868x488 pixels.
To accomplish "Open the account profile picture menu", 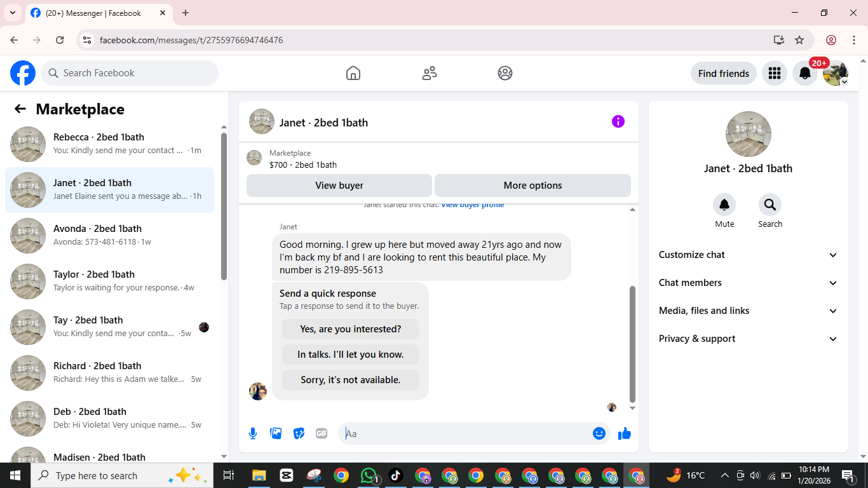I will click(836, 73).
